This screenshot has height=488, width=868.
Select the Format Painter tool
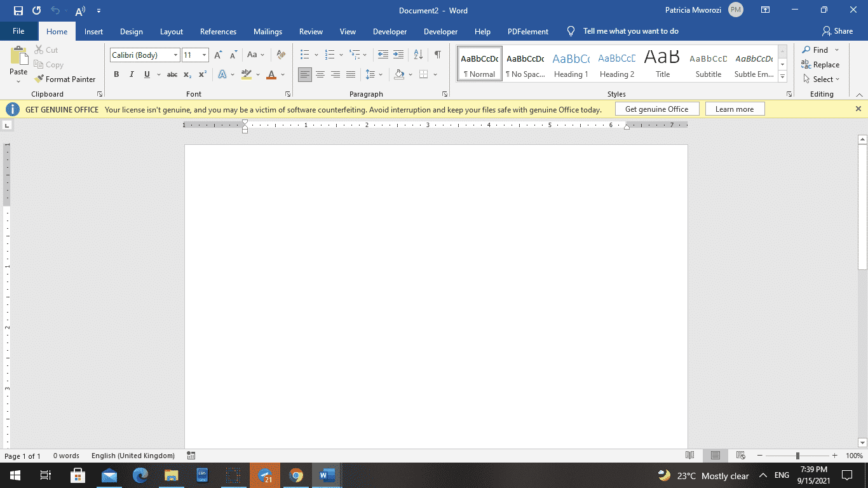coord(65,79)
